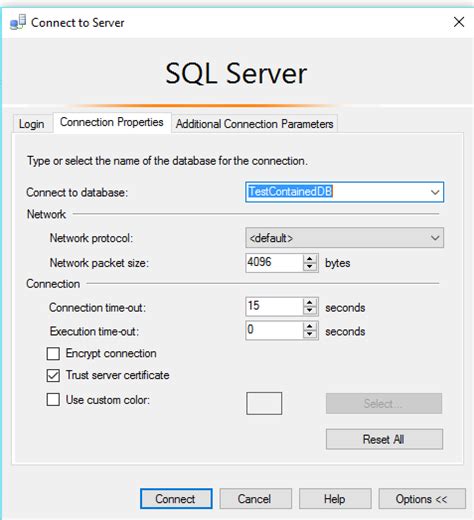Uncheck Trust server certificate
Image resolution: width=474 pixels, height=520 pixels.
tap(53, 375)
